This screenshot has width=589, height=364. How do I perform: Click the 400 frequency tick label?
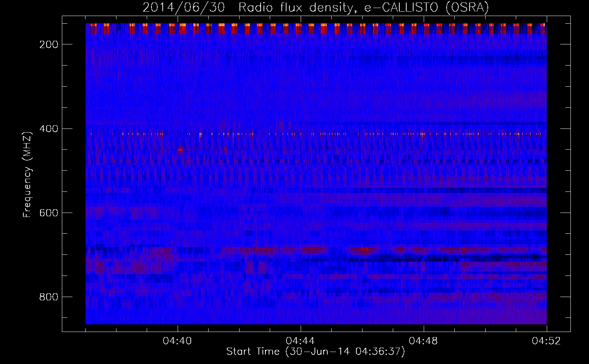coord(49,129)
